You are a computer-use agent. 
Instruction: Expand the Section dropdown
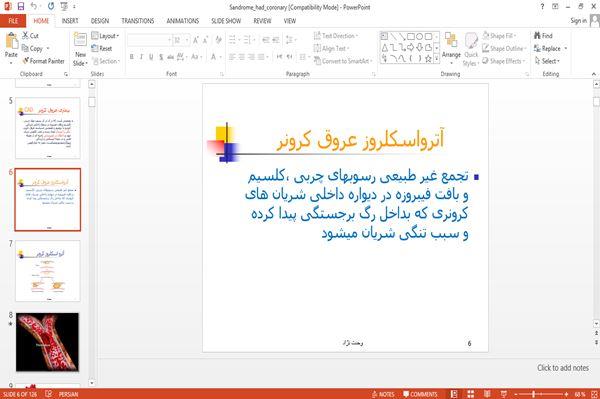click(105, 61)
